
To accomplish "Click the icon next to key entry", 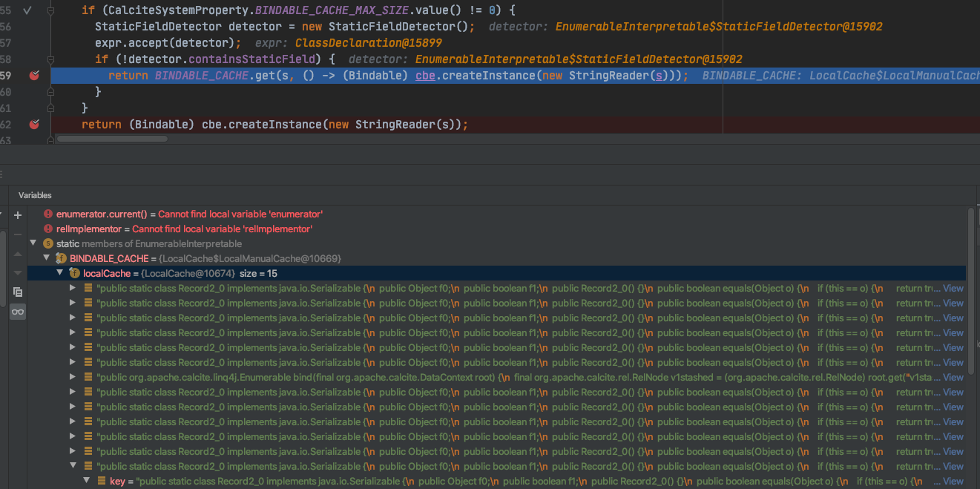I will pyautogui.click(x=102, y=481).
